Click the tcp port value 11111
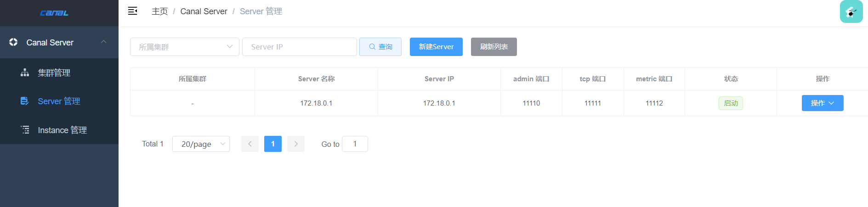This screenshot has width=868, height=207. click(x=593, y=103)
